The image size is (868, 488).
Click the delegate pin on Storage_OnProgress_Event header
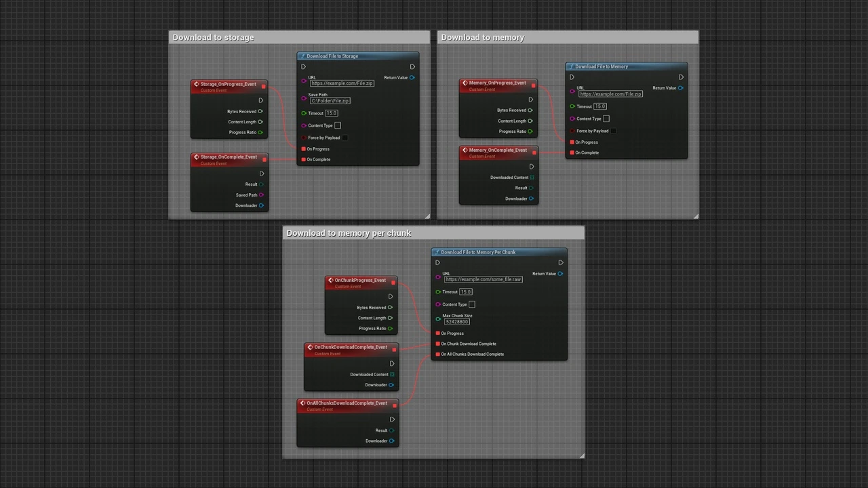pos(264,85)
